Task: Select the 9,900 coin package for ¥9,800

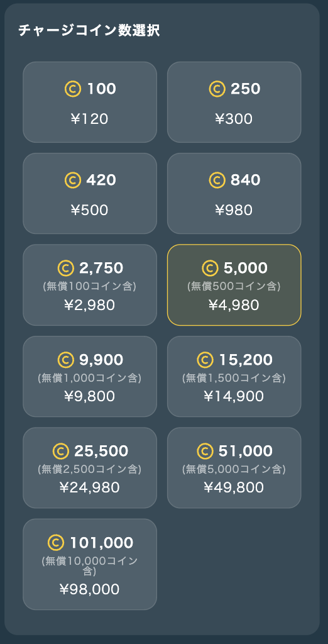Action: [90, 376]
